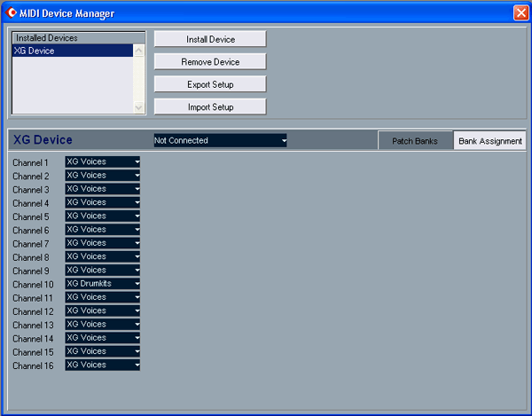532x416 pixels.
Task: Open the Channel 15 bank dropdown
Action: (x=103, y=351)
